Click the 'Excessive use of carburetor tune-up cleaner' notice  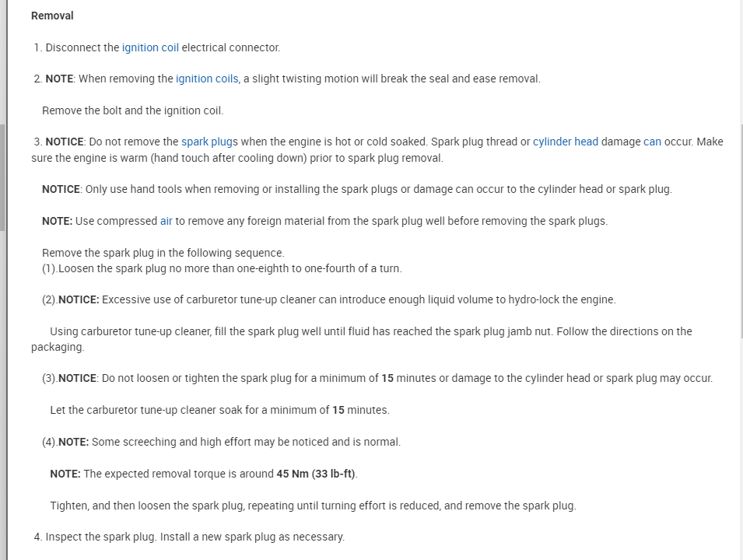pyautogui.click(x=358, y=299)
